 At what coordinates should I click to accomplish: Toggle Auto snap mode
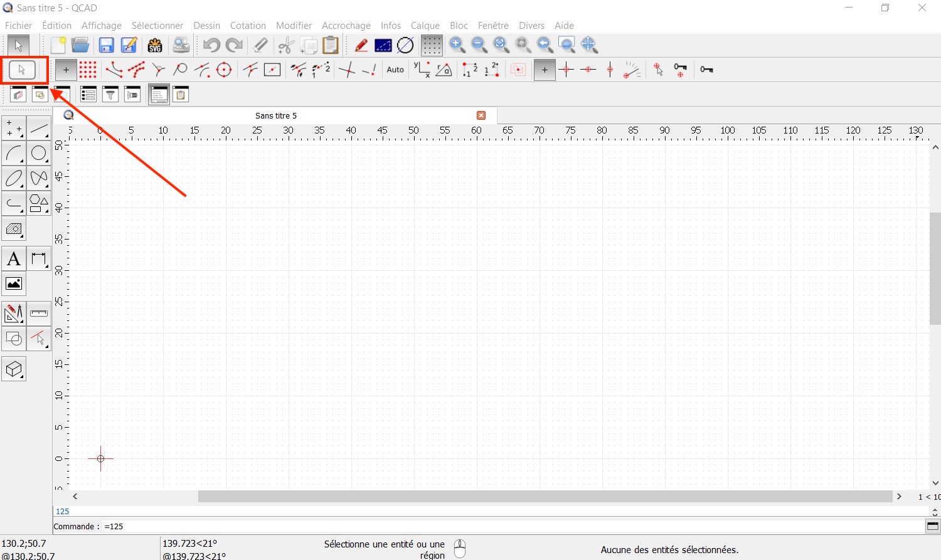(395, 70)
